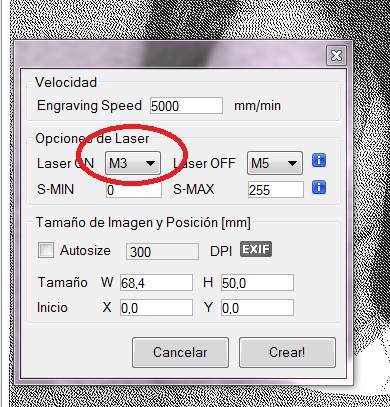Click the Crear! button

[287, 352]
